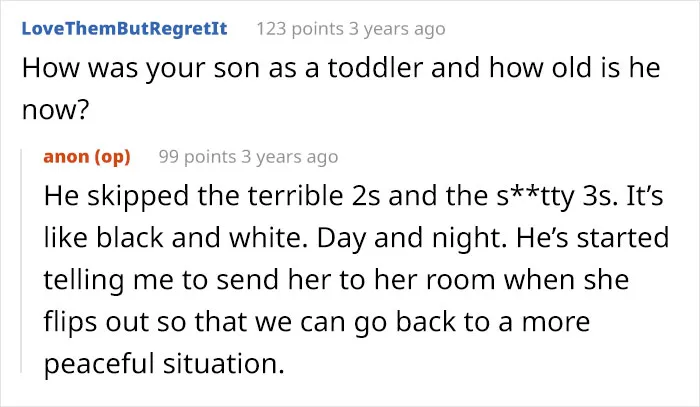
Task: Click the 123 points score text
Action: click(x=300, y=29)
